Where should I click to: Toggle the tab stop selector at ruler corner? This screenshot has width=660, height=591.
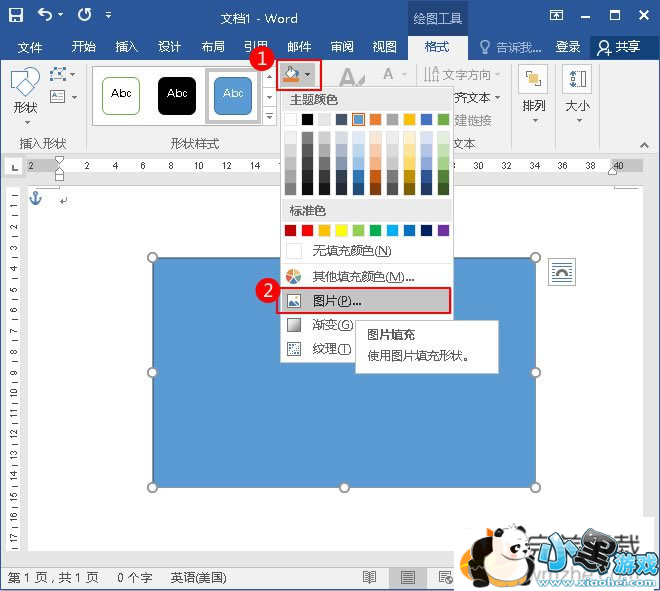[x=14, y=166]
